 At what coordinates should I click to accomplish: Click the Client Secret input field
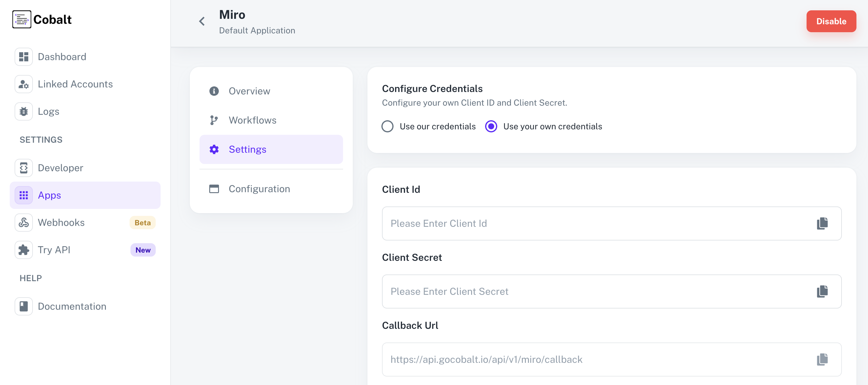click(x=573, y=291)
